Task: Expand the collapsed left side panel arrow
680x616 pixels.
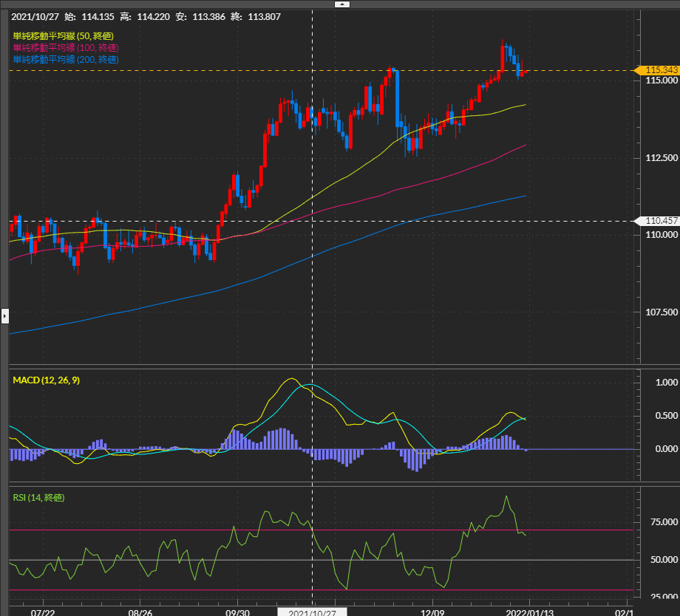Action: pyautogui.click(x=4, y=316)
